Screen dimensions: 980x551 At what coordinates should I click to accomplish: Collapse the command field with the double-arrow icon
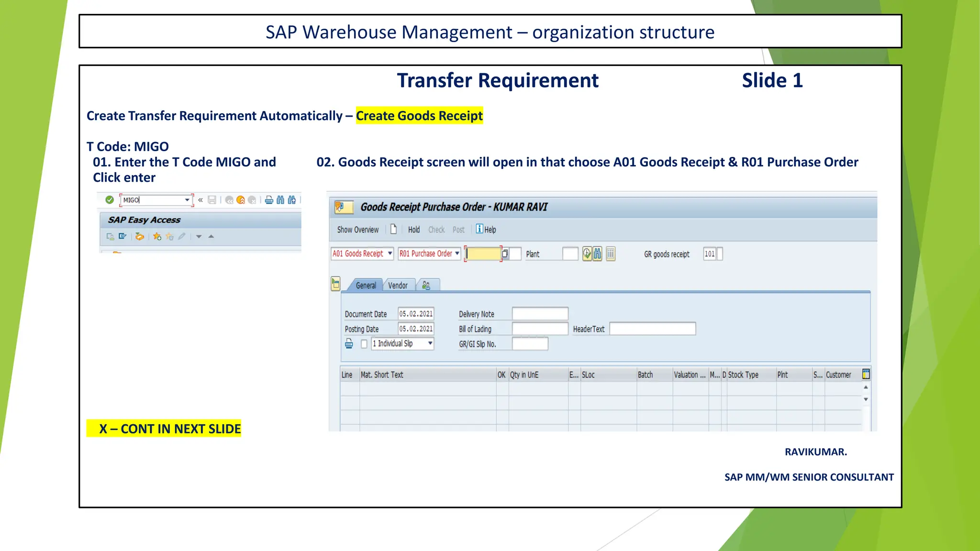pyautogui.click(x=200, y=200)
